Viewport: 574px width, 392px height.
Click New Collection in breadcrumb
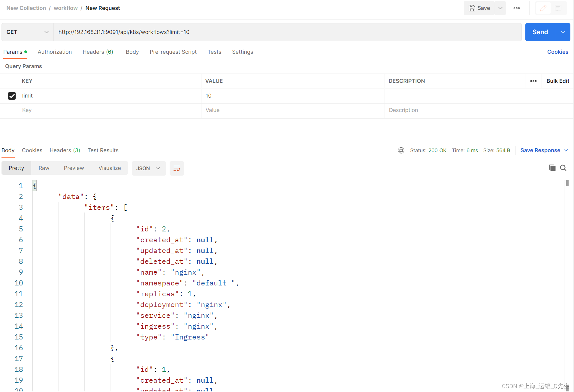(26, 8)
